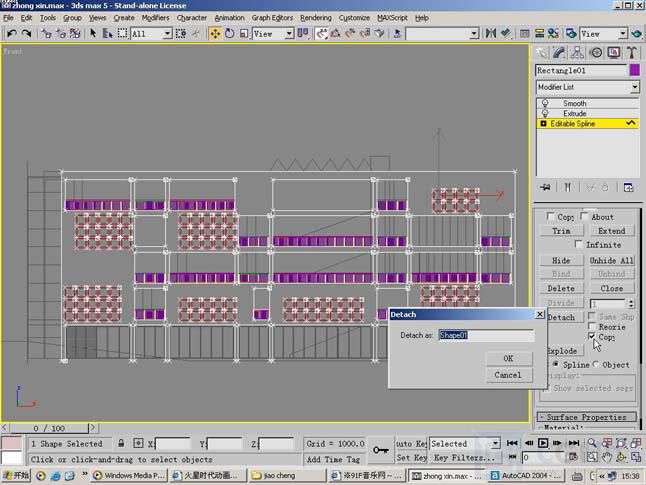Viewport: 646px width, 485px height.
Task: Switch to the Hierarchy panel tab
Action: [x=577, y=53]
